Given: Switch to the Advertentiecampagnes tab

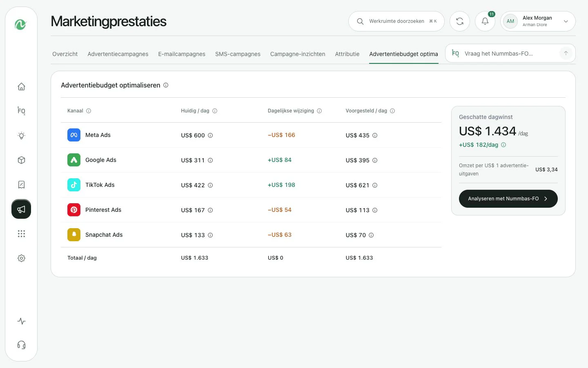Looking at the screenshot, I should [x=118, y=54].
